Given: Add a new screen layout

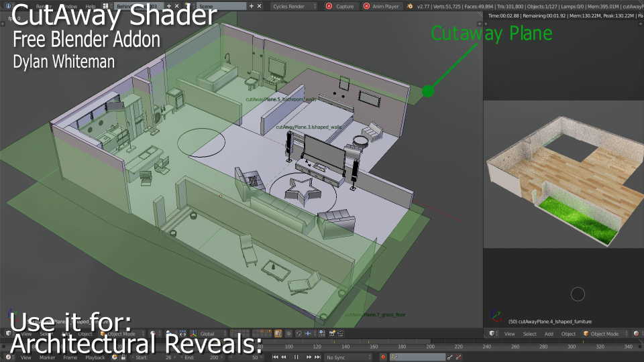Looking at the screenshot, I should 169,6.
